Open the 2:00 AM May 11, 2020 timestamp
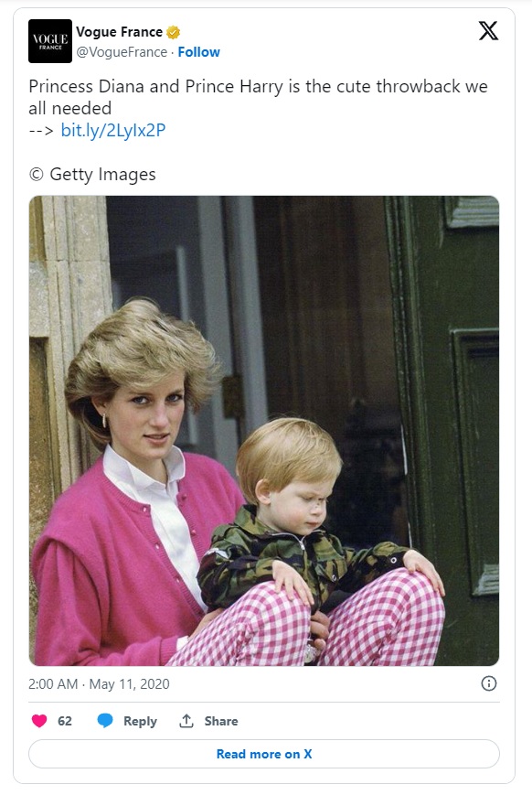The width and height of the screenshot is (532, 795). point(99,684)
